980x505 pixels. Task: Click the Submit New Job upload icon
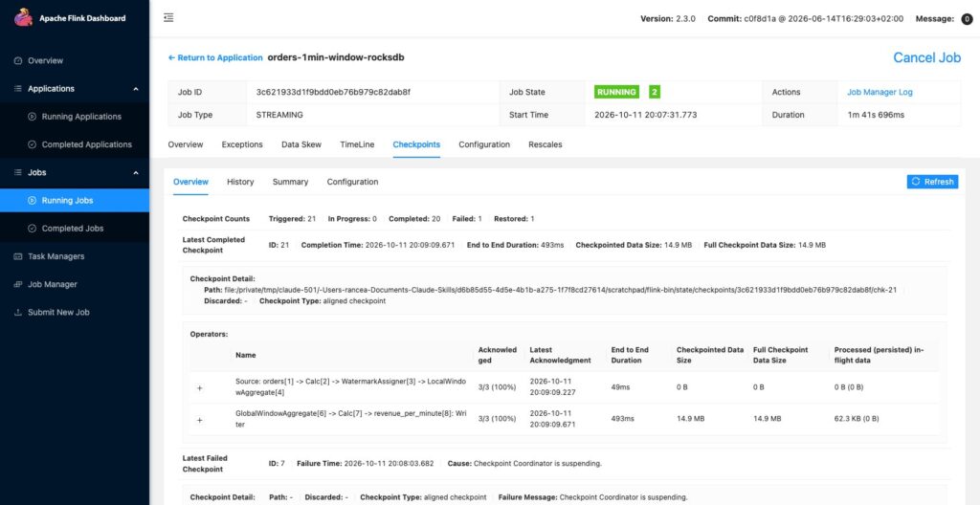click(x=17, y=313)
